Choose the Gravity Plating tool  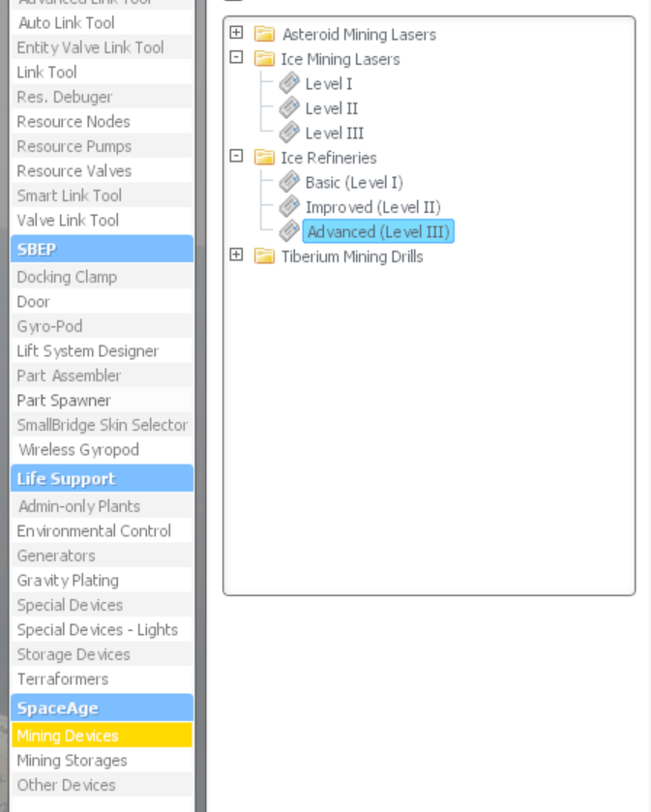click(68, 581)
